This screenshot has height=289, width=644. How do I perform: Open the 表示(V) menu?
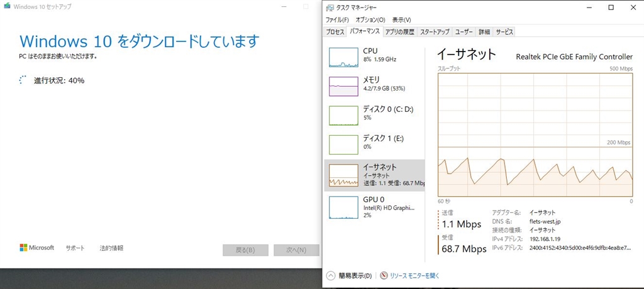pos(402,19)
